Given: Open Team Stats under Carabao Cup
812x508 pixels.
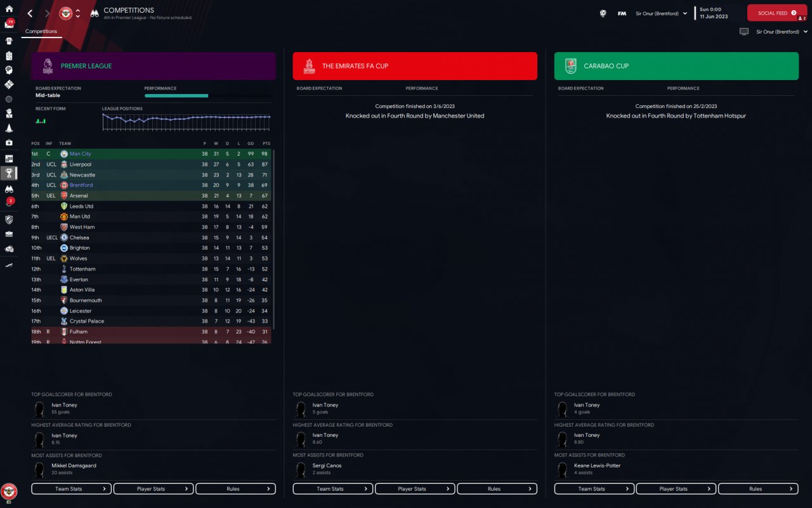Looking at the screenshot, I should point(594,489).
